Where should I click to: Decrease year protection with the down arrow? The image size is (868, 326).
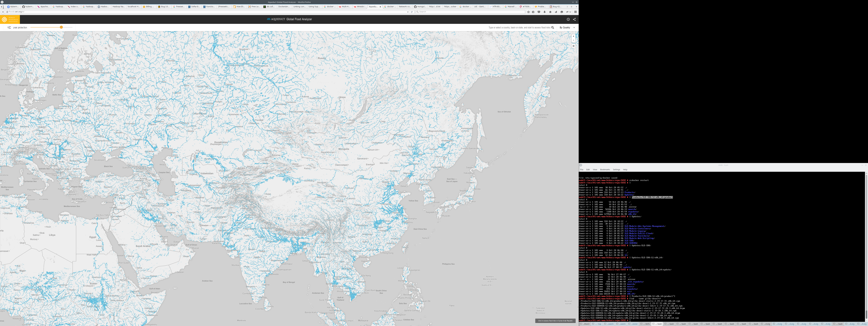[x=10, y=28]
